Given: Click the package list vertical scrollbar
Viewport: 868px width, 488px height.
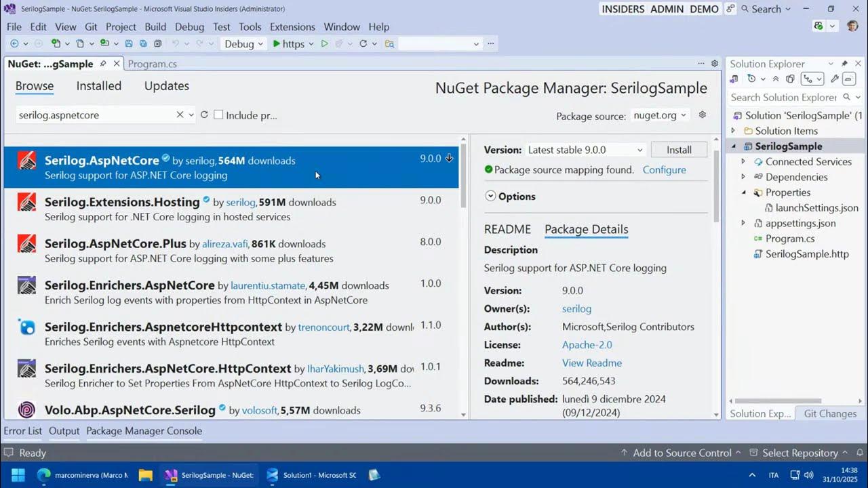Looking at the screenshot, I should click(464, 176).
